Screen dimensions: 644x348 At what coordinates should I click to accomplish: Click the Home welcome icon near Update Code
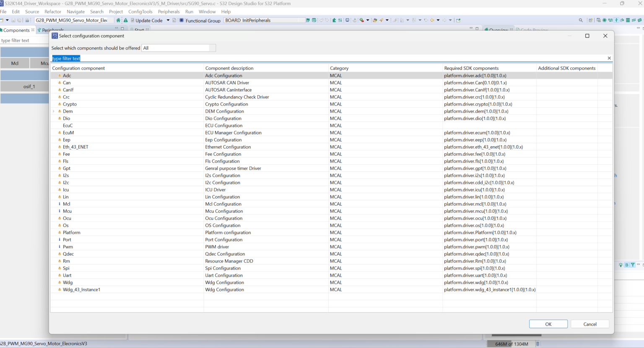[x=119, y=20]
